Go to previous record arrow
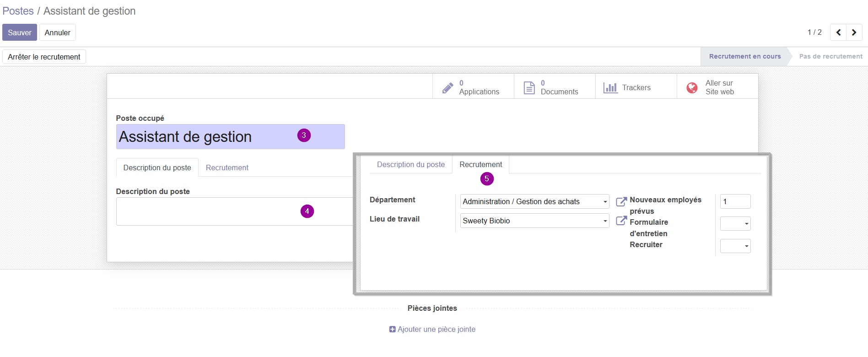The image size is (868, 357). tap(838, 32)
